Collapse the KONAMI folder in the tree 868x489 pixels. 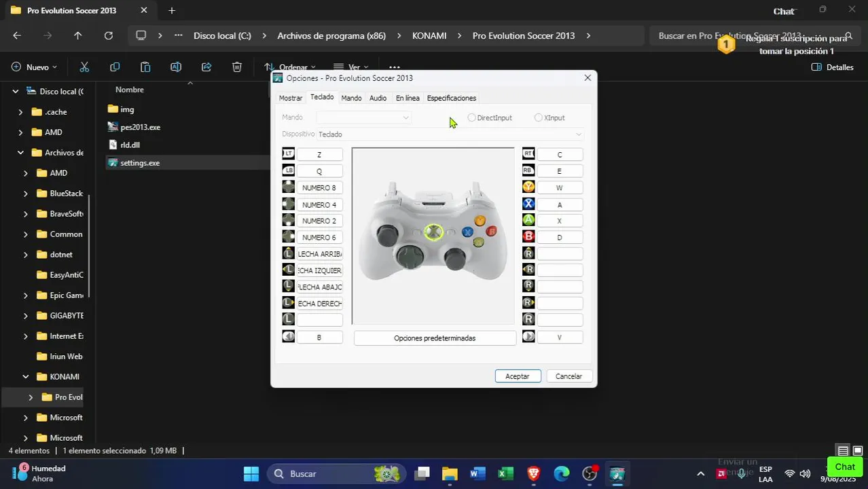click(x=26, y=377)
